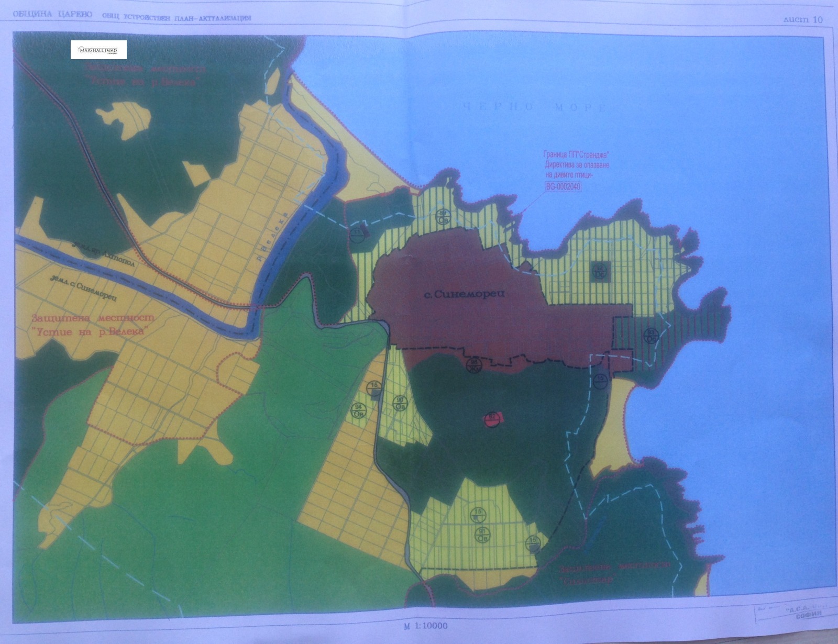
Task: Click the zone 92 Ос circle marker
Action: [x=599, y=271]
